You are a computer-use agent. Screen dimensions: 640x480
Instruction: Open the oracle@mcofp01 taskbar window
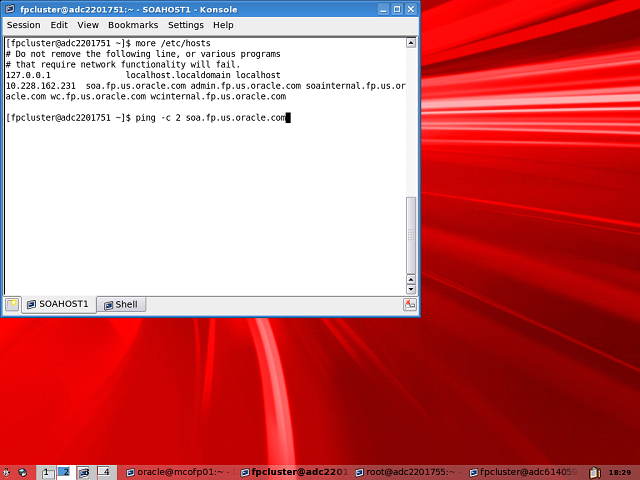tap(180, 472)
